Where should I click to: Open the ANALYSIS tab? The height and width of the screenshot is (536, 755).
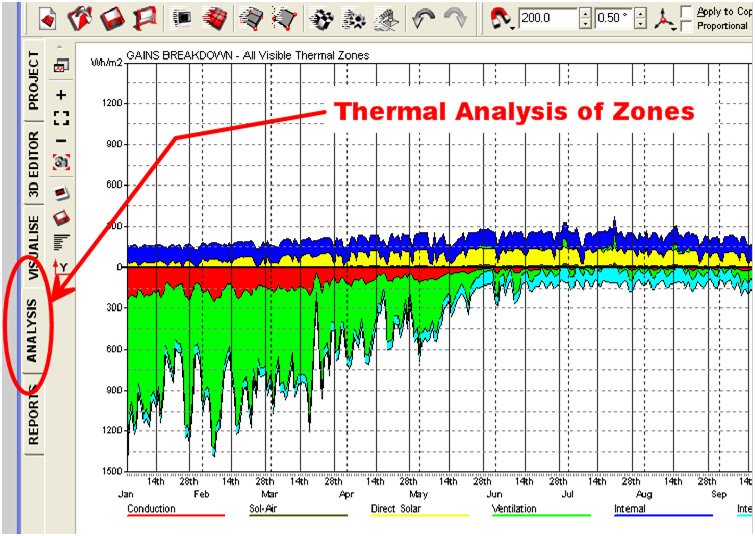point(32,330)
